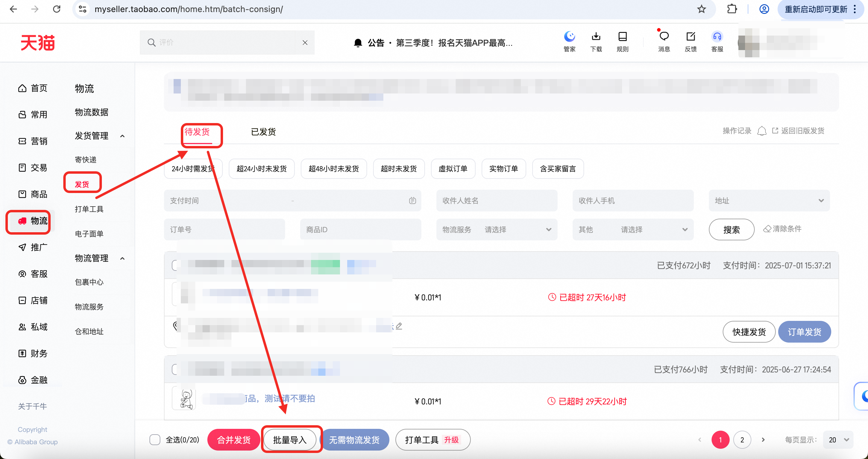The width and height of the screenshot is (868, 459).
Task: Open 返回旧版发货 link
Action: tap(798, 131)
